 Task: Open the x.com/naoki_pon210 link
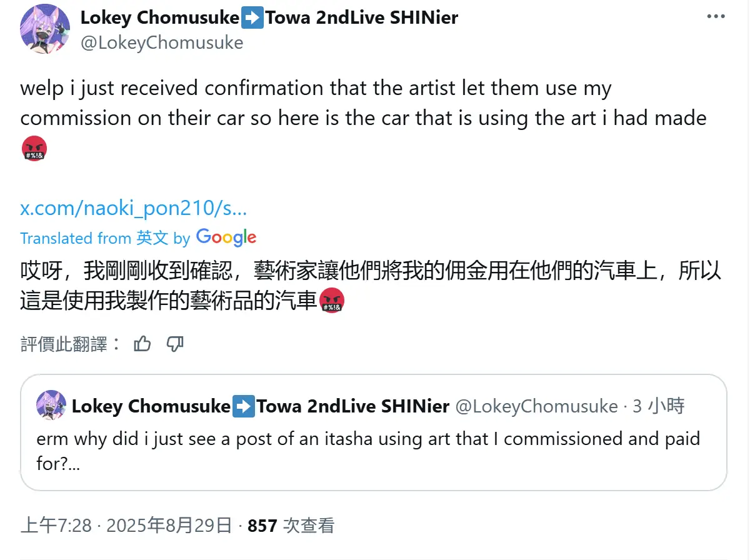(133, 208)
